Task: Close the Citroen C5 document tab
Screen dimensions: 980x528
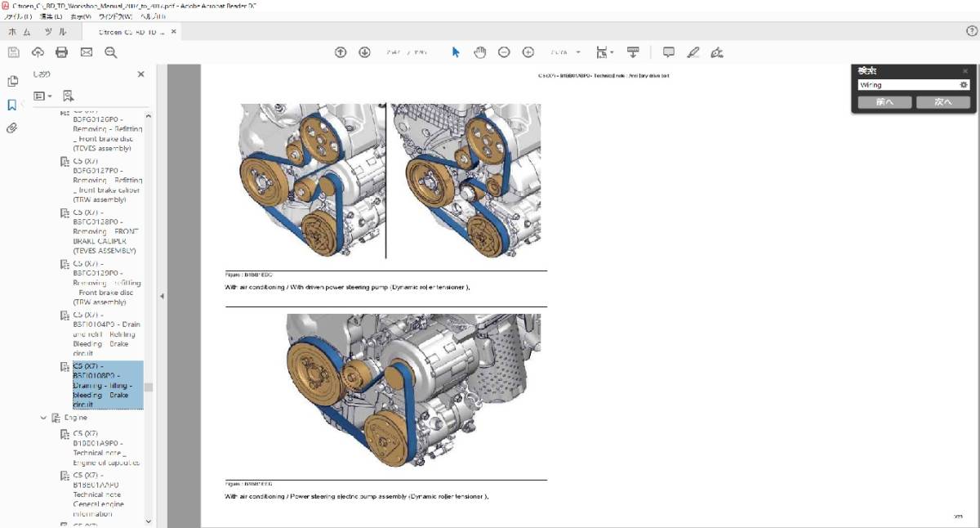Action: pyautogui.click(x=174, y=32)
